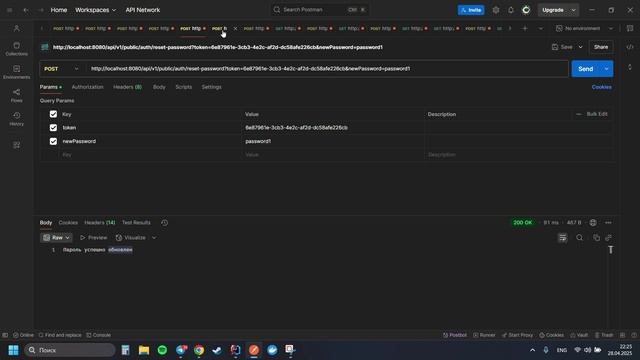Viewport: 640px width, 360px height.
Task: Open Postbot in the status bar
Action: click(x=455, y=335)
